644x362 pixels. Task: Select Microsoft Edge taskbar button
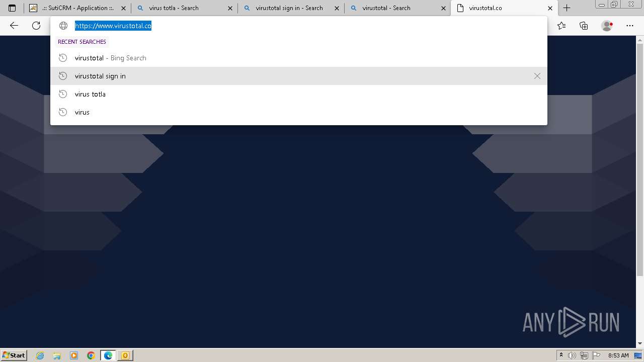[108, 355]
